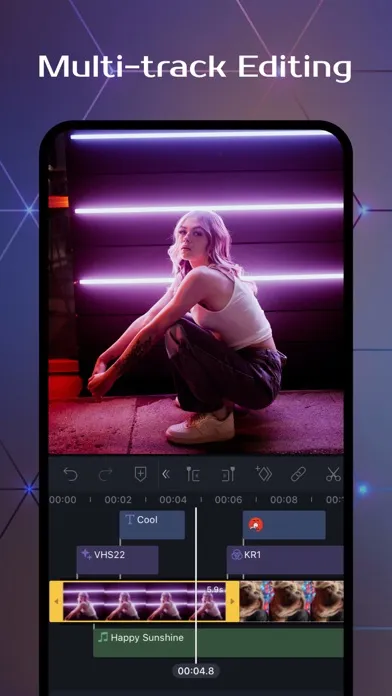Image resolution: width=392 pixels, height=696 pixels.
Task: Select the KR1 filter clip
Action: coord(285,560)
